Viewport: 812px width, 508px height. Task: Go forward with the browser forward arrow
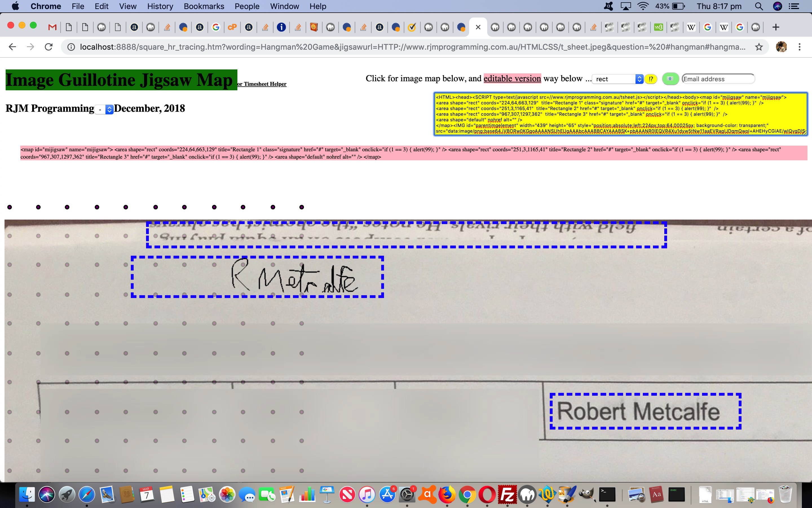pos(30,47)
